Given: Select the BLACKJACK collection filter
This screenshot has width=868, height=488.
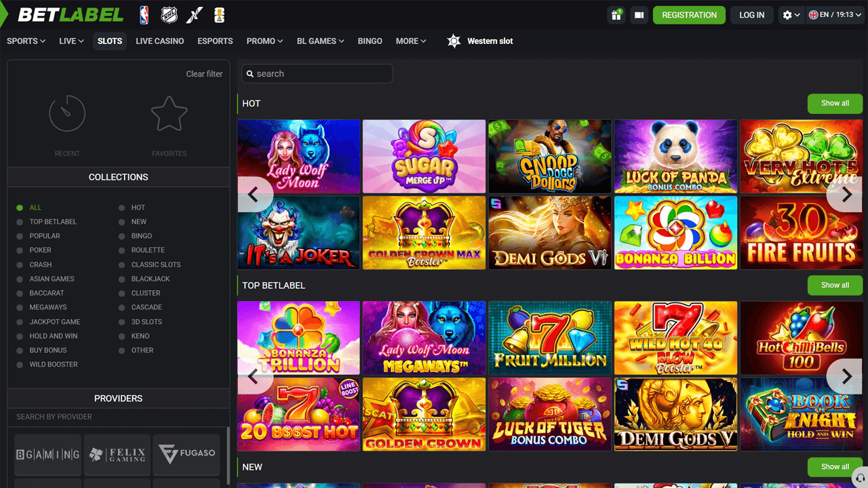Looking at the screenshot, I should 144,279.
